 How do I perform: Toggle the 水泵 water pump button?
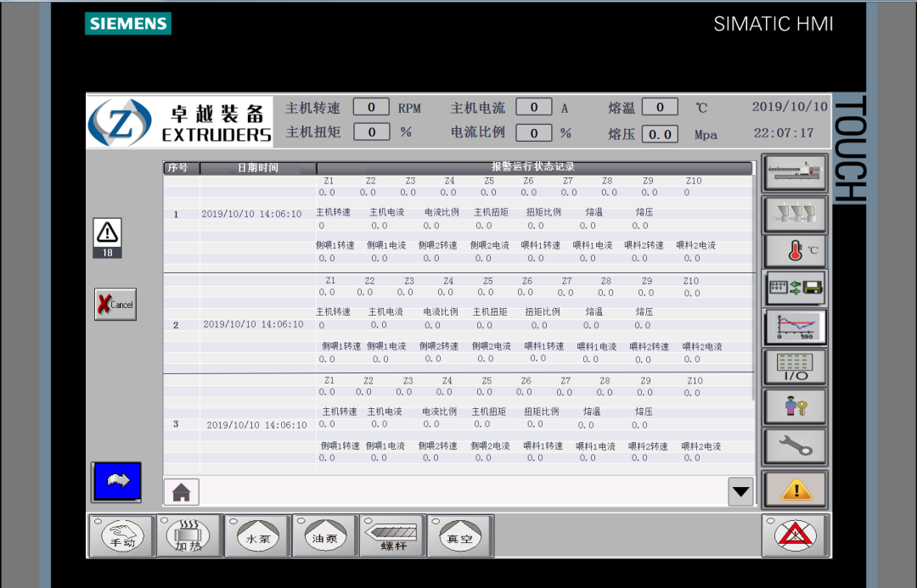click(x=257, y=536)
